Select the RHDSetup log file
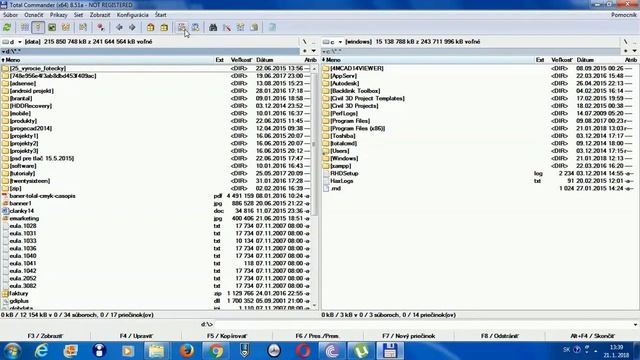This screenshot has height=360, width=640. pyautogui.click(x=344, y=173)
